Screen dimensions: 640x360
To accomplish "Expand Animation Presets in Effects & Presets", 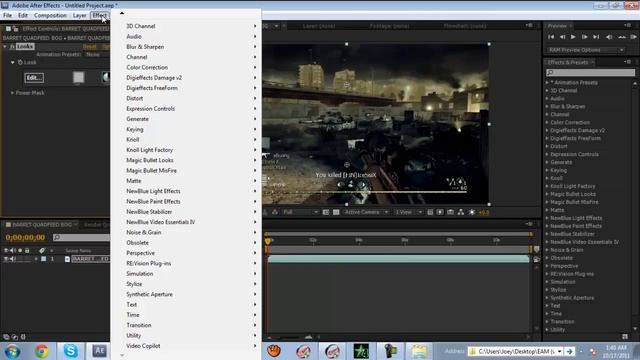I will click(547, 82).
